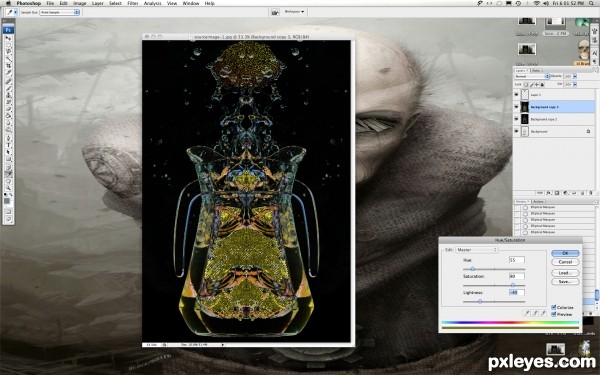This screenshot has height=375, width=600.
Task: Open the layer Opacity slider arrow
Action: 575,76
